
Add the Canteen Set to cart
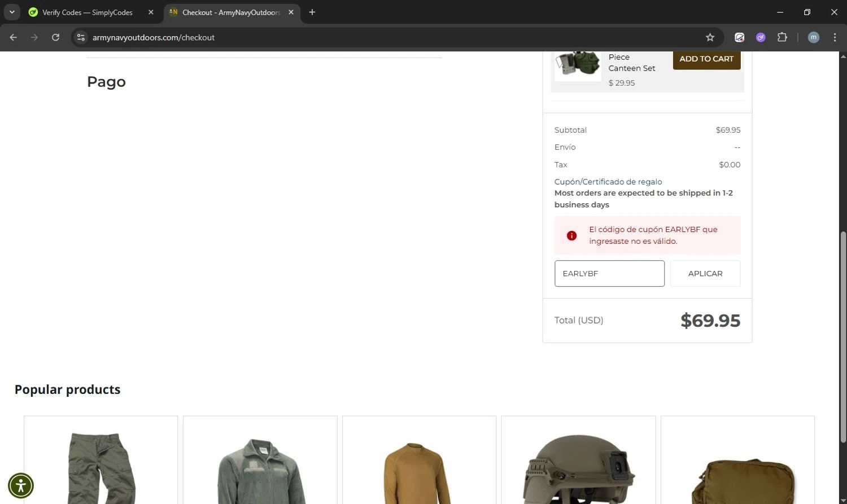[706, 59]
